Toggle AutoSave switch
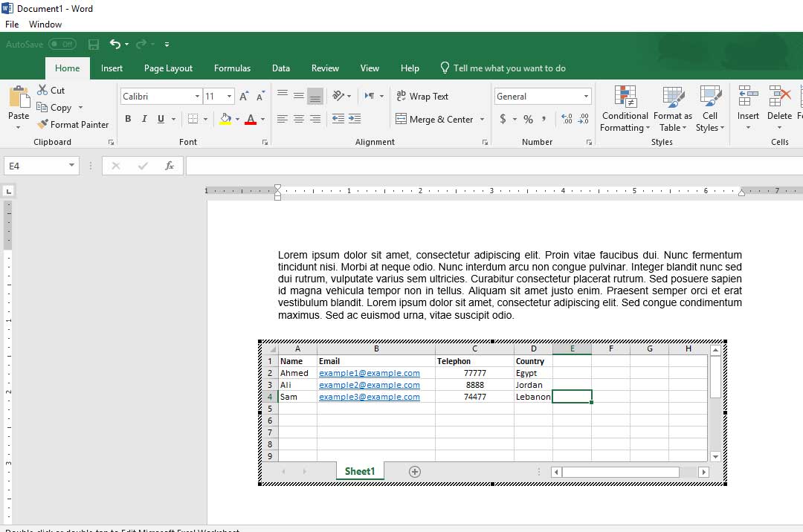Image resolution: width=803 pixels, height=532 pixels. click(62, 45)
